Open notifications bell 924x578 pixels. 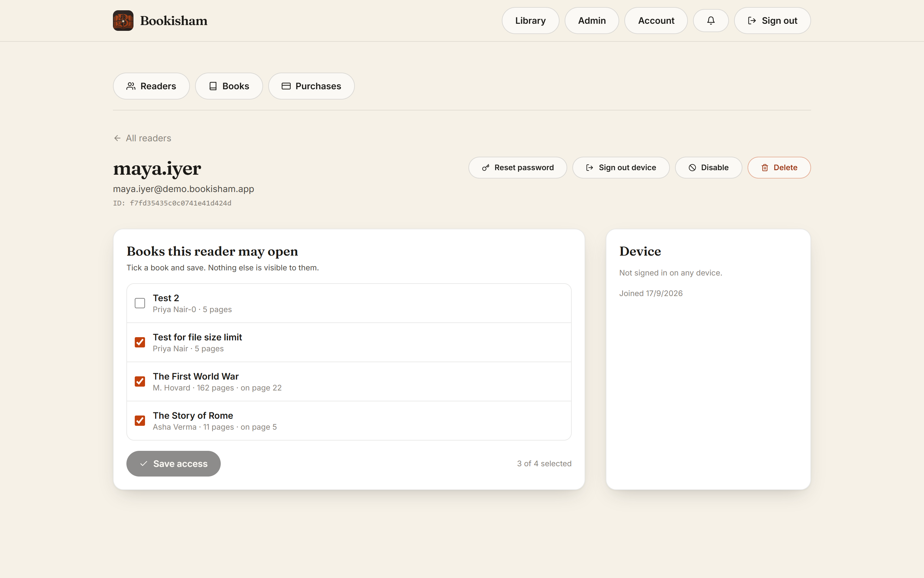(x=711, y=21)
